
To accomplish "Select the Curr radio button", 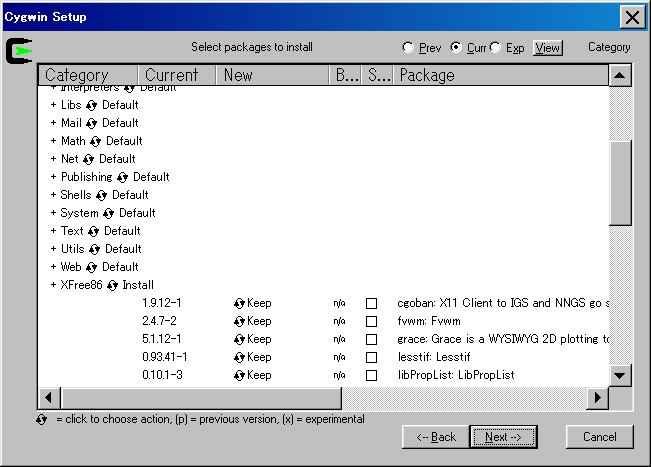I will coord(456,48).
